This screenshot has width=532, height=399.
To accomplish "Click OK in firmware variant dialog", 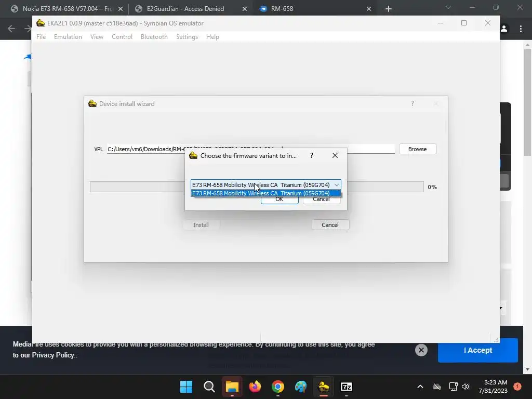I will 280,199.
